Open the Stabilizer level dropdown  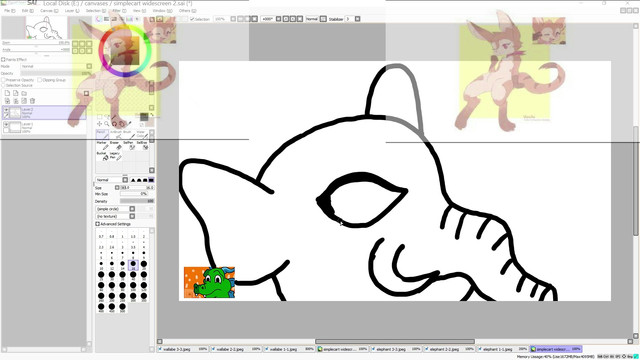click(x=358, y=19)
